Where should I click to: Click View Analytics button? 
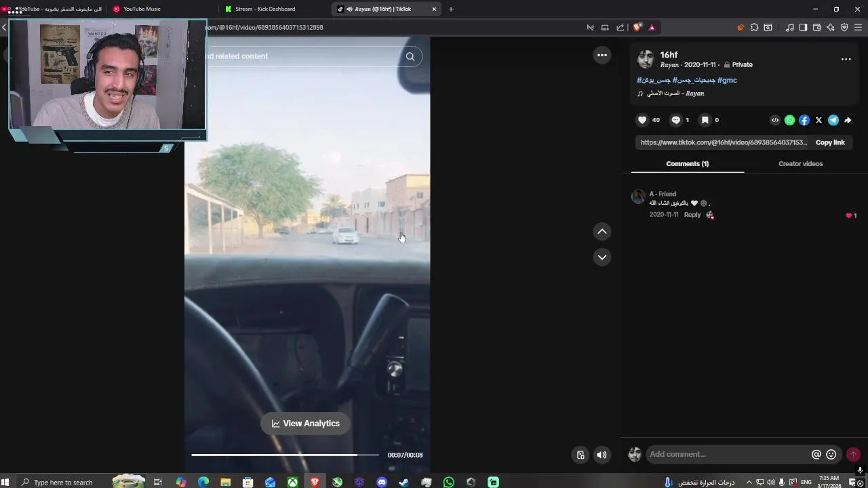tap(305, 424)
